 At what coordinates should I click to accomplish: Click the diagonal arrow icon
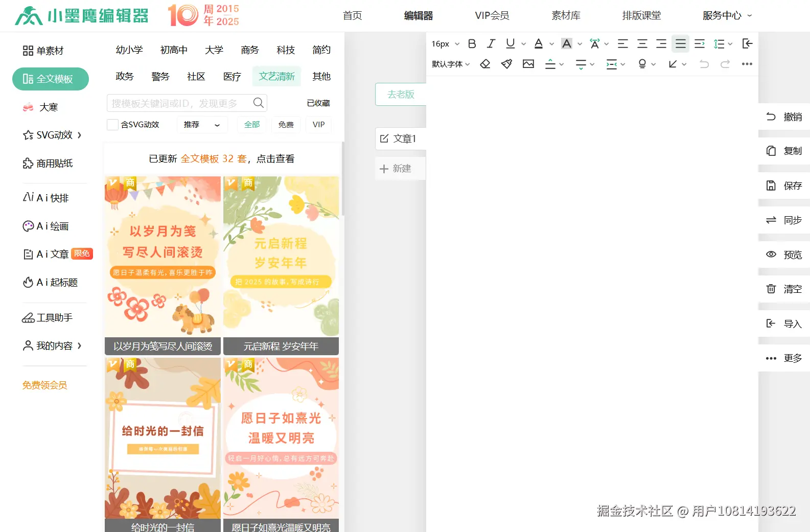[x=673, y=64]
